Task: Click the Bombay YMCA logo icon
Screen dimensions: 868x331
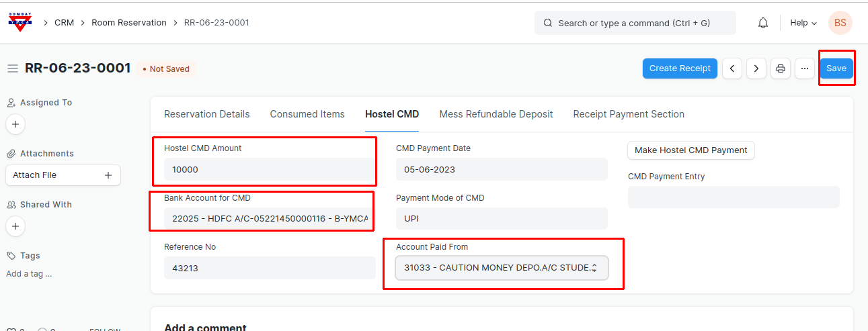Action: (x=20, y=22)
